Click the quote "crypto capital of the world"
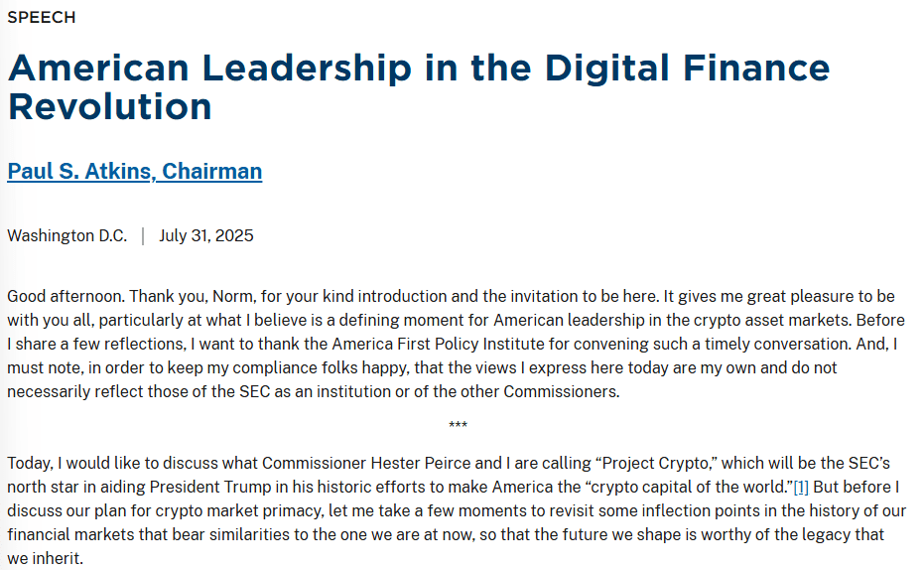924x570 pixels. click(x=689, y=487)
